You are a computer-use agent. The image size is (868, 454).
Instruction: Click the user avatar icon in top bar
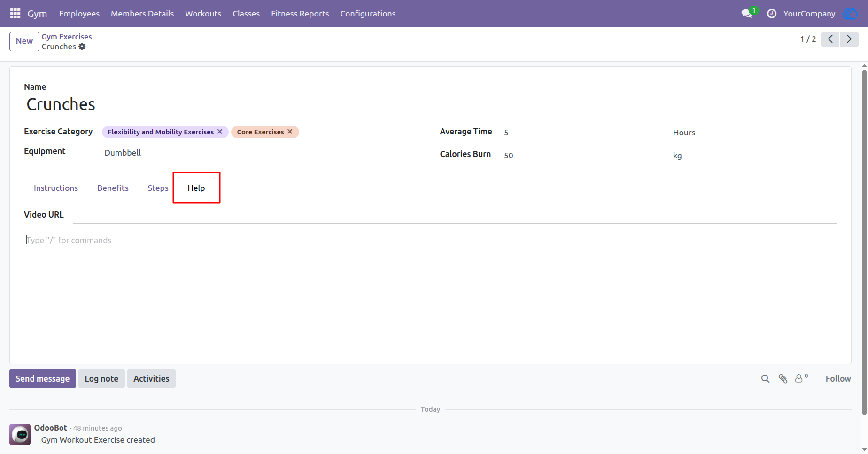click(851, 14)
